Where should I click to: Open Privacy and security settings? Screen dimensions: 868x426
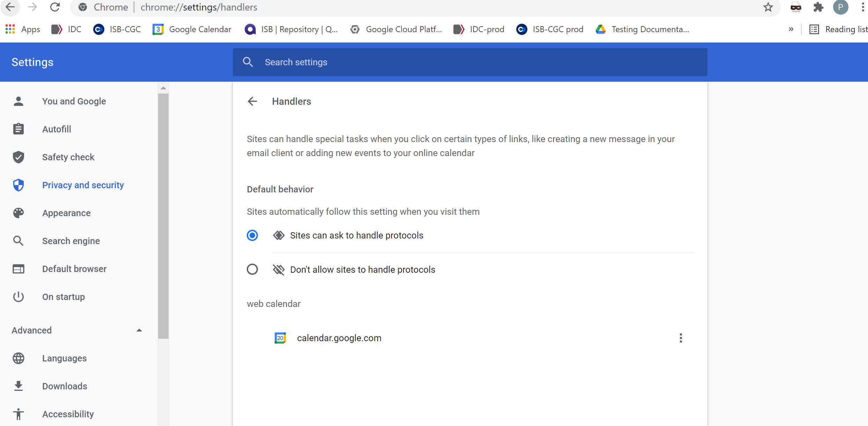coord(83,185)
